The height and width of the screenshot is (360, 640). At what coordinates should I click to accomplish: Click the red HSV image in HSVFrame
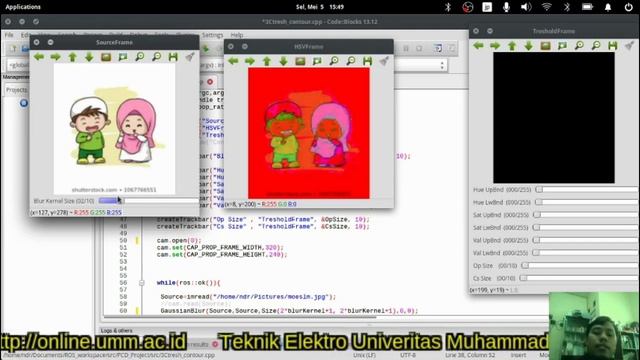(x=309, y=133)
